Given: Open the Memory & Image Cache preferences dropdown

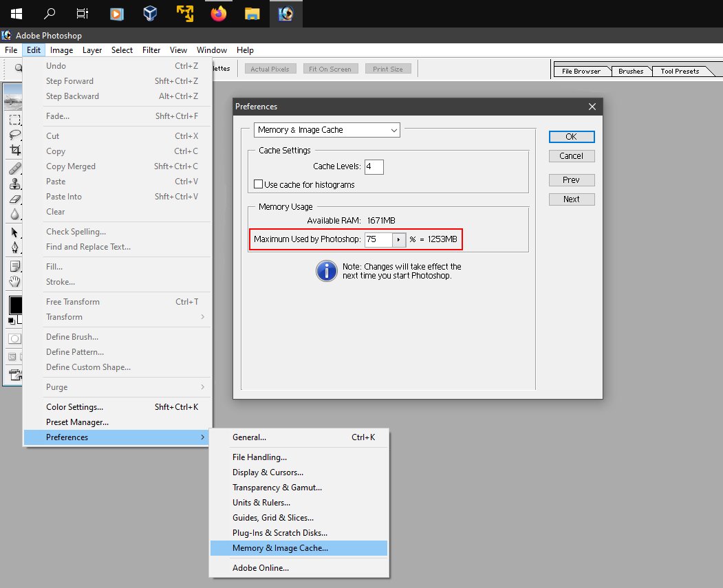Looking at the screenshot, I should pyautogui.click(x=327, y=130).
